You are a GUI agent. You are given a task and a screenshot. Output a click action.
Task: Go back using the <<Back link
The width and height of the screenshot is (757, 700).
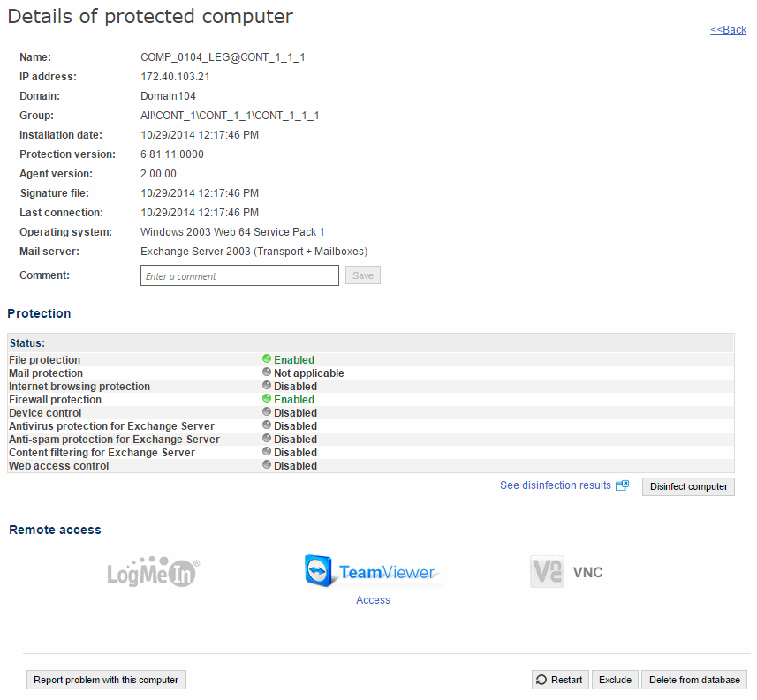point(728,30)
